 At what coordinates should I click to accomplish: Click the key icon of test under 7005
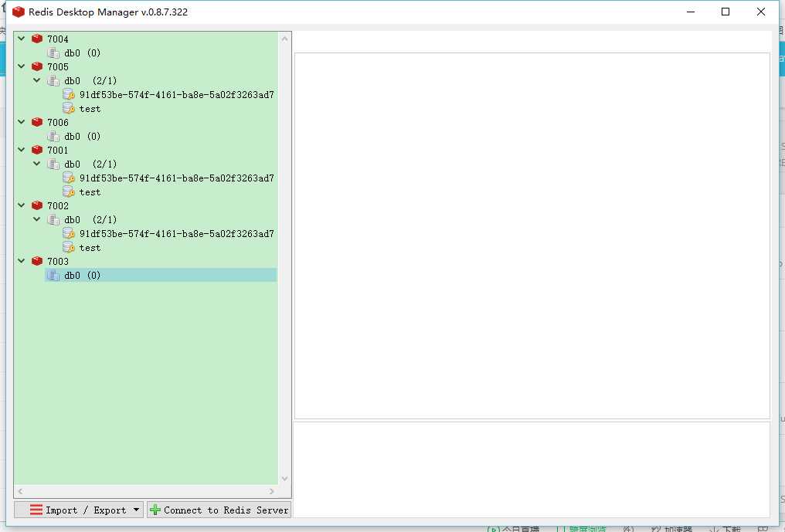pos(69,108)
